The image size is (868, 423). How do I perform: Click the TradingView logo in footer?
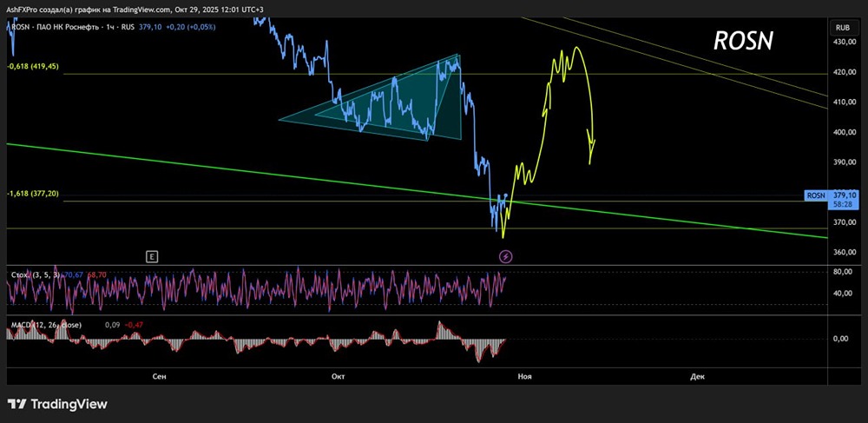57,404
